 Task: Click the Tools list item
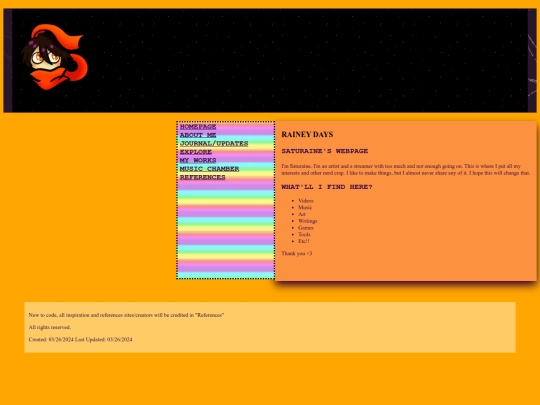point(304,234)
